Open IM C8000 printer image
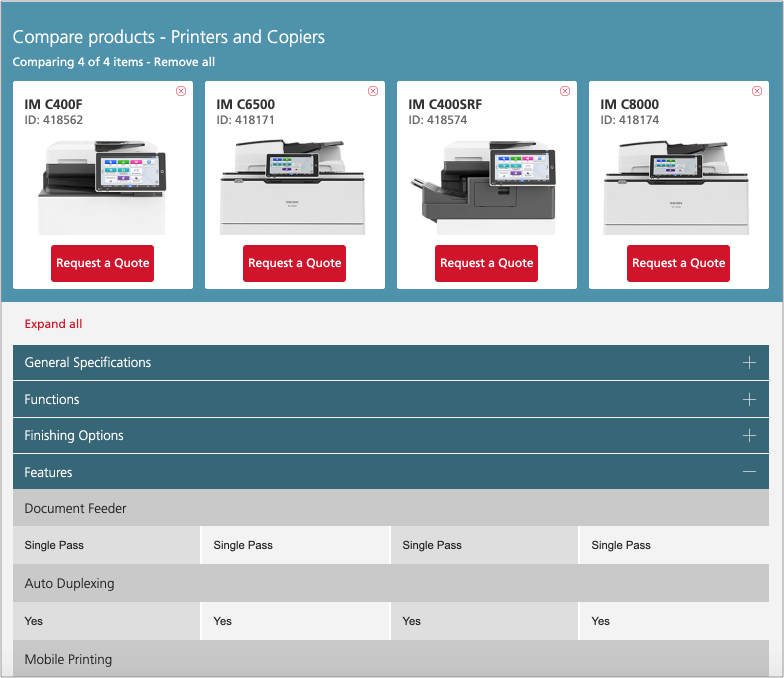 [x=676, y=187]
